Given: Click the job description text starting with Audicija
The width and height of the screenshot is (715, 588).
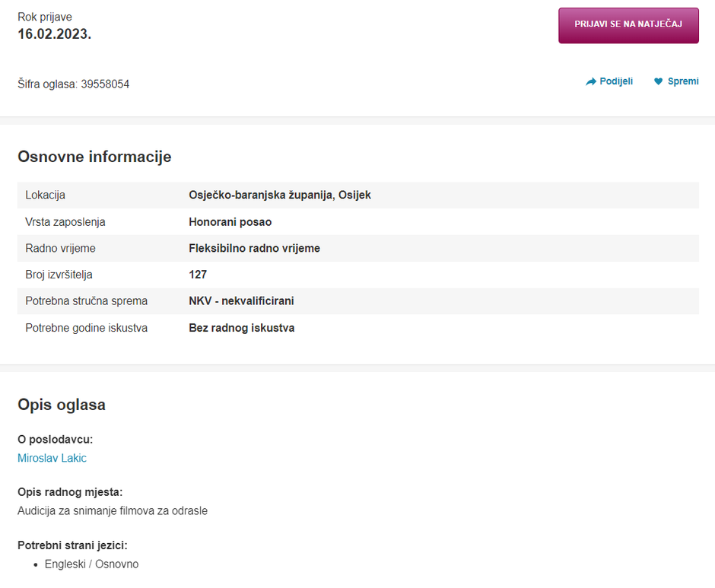Looking at the screenshot, I should [113, 510].
